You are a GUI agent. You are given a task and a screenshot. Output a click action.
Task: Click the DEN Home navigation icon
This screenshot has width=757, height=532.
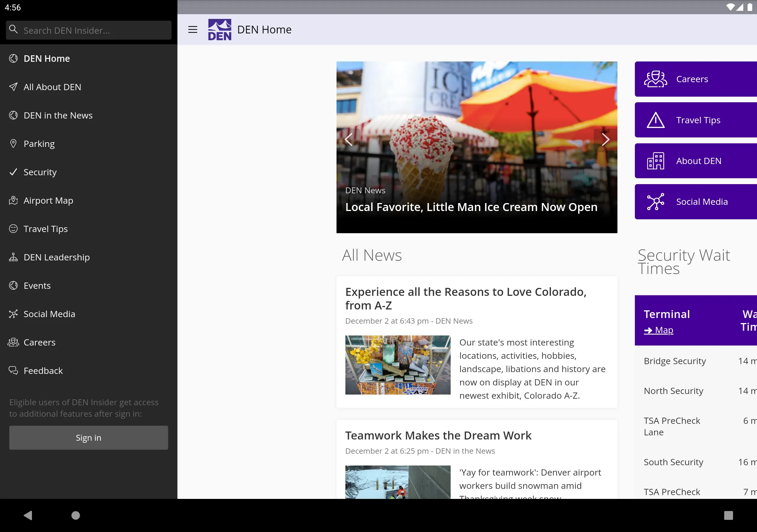pos(13,58)
